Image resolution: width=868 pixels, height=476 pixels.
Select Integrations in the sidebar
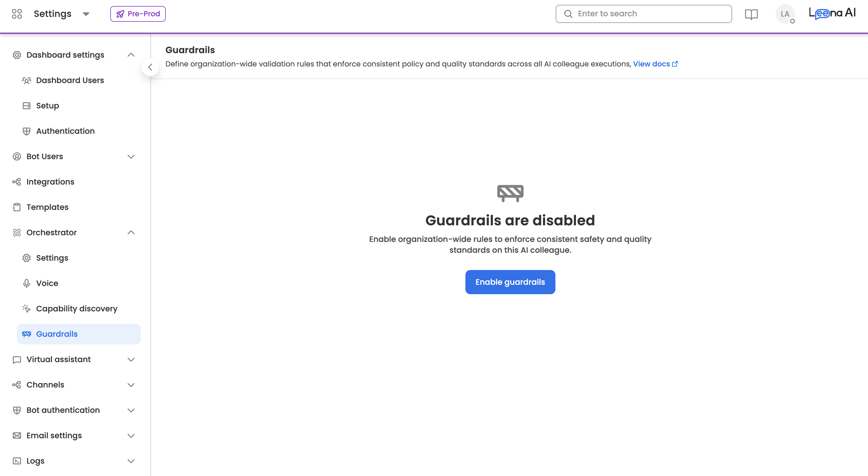click(50, 182)
